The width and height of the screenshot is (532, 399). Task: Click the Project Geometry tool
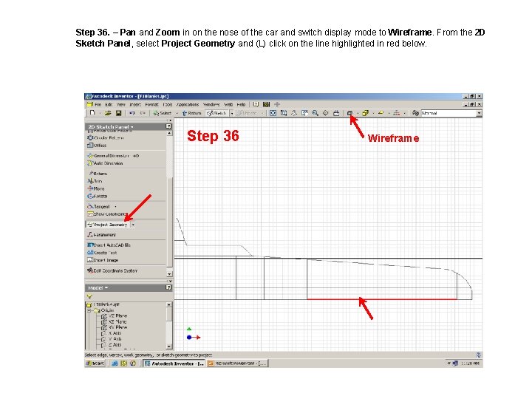(108, 225)
